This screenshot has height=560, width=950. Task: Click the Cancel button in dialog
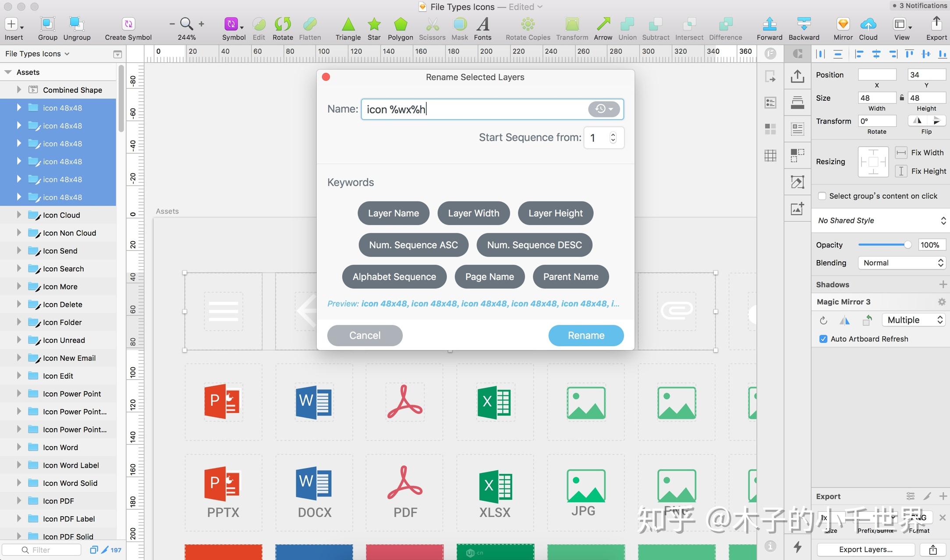pos(365,335)
